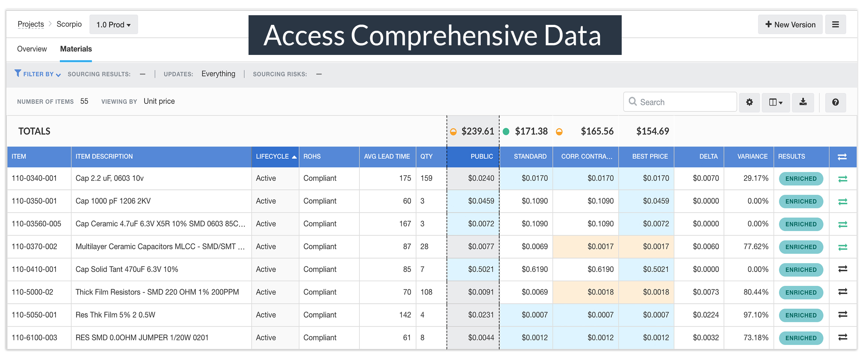Click the New Version button
This screenshot has height=357, width=868.
click(x=790, y=24)
